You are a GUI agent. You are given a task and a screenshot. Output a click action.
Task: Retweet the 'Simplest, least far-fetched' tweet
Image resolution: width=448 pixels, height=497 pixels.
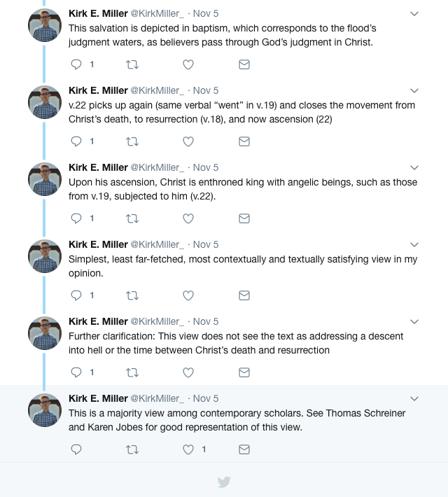coord(132,295)
